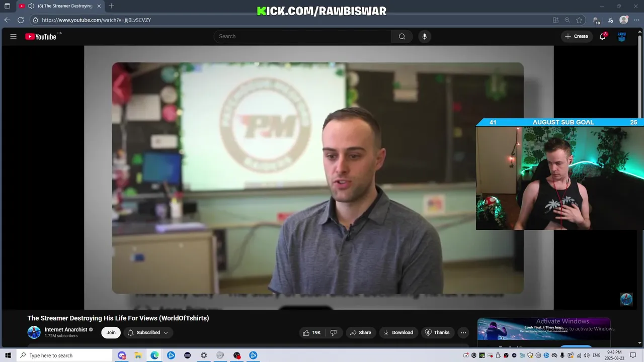Open more actions three-dot menu under video
Image resolution: width=644 pixels, height=362 pixels.
coord(463,332)
